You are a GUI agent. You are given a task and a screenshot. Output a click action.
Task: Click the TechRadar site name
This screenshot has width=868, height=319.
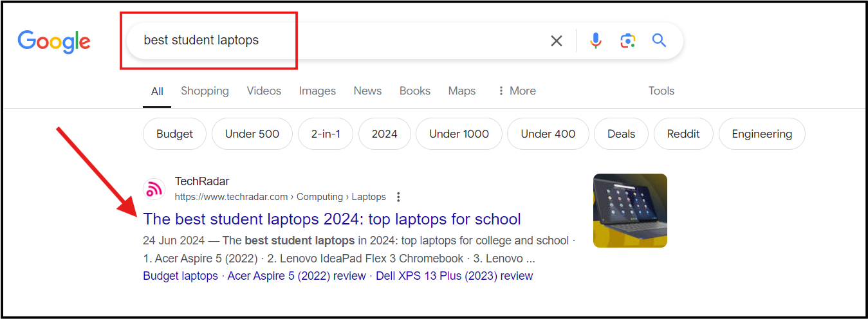point(202,181)
